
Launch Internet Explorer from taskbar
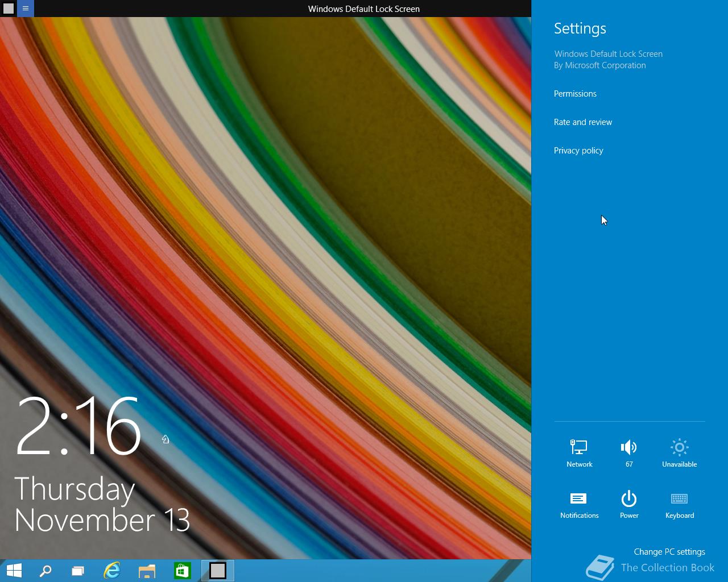[112, 571]
